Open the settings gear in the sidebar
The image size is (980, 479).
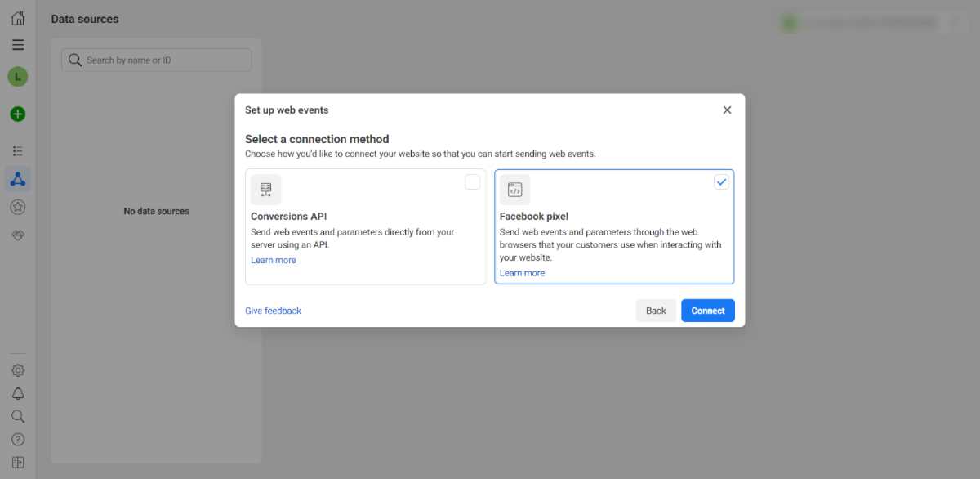pyautogui.click(x=18, y=370)
